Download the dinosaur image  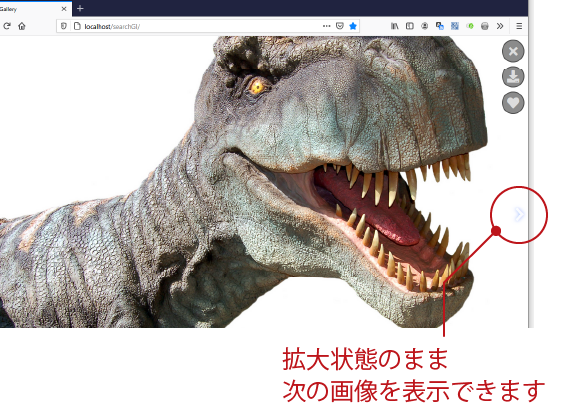pyautogui.click(x=513, y=77)
